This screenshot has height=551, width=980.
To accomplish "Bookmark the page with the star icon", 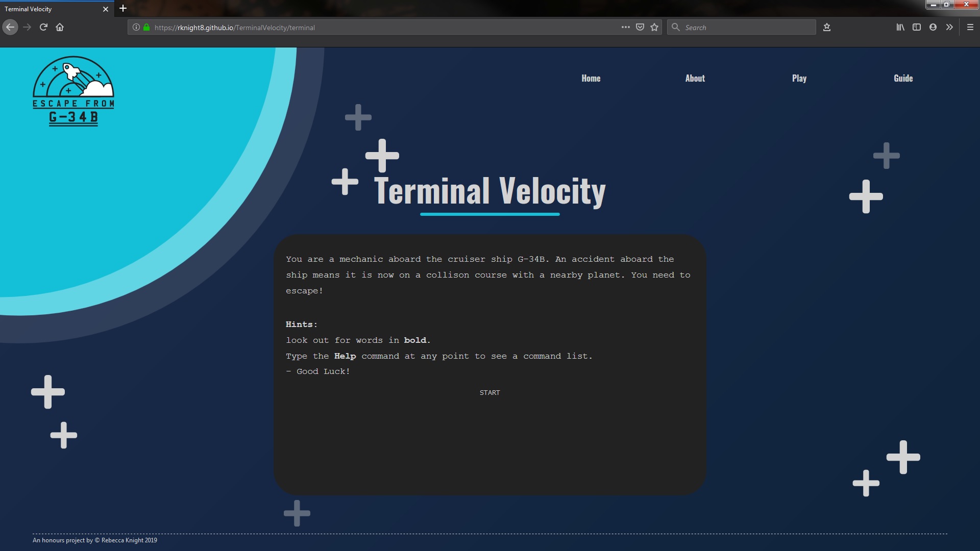I will coord(654,27).
